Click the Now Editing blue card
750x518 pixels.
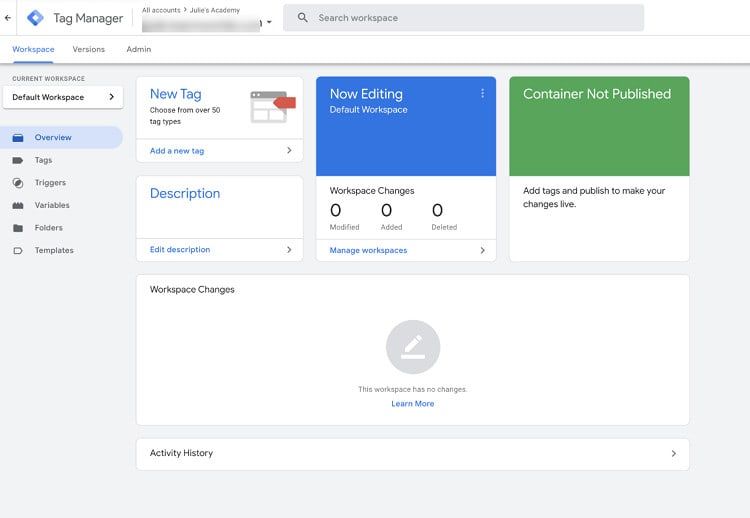(406, 126)
